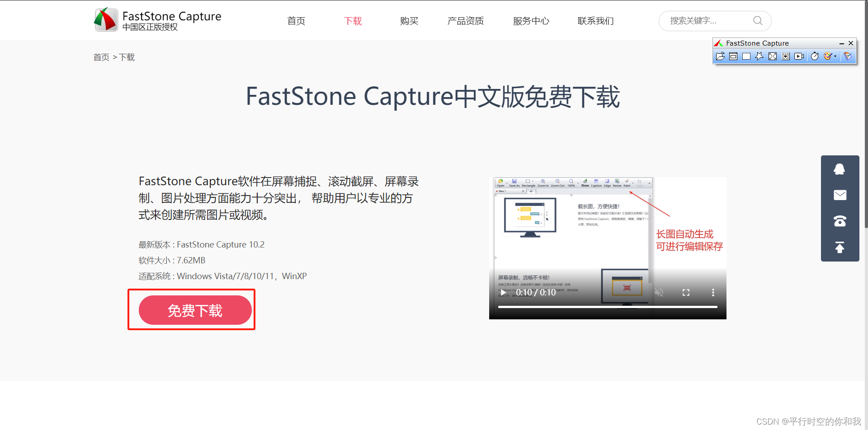Select the Capture Rectangular Region tool
The image size is (868, 430).
[x=746, y=56]
